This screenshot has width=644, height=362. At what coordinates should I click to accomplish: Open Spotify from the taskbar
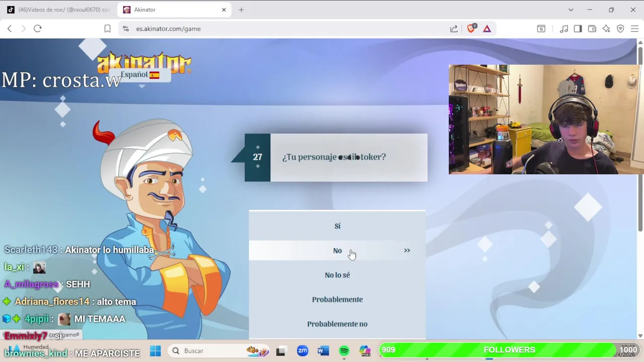(344, 350)
